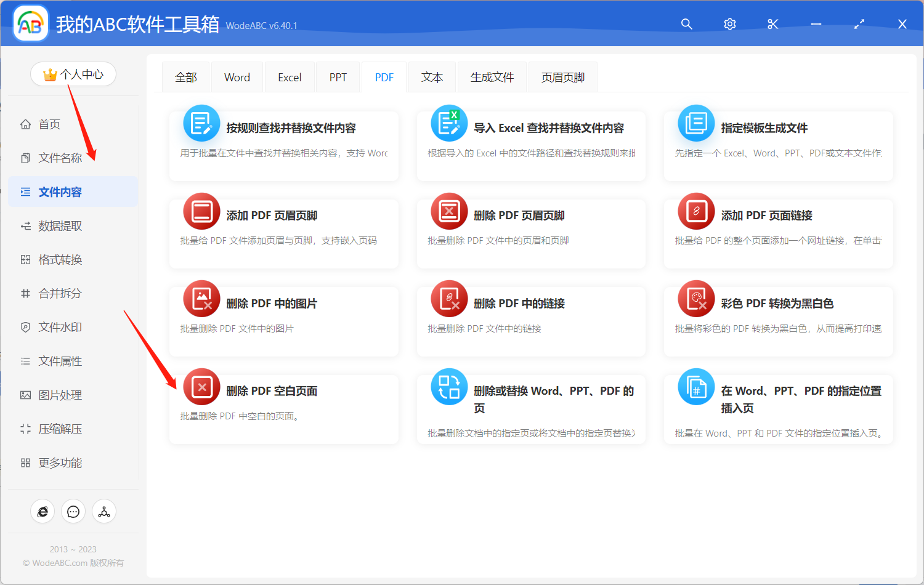Open the chat feedback bubble icon
Screen dimensions: 924x585
point(73,511)
